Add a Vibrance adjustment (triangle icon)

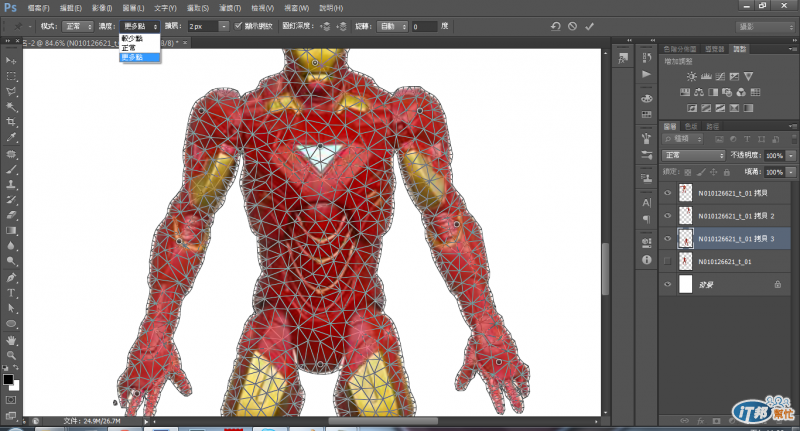click(748, 77)
